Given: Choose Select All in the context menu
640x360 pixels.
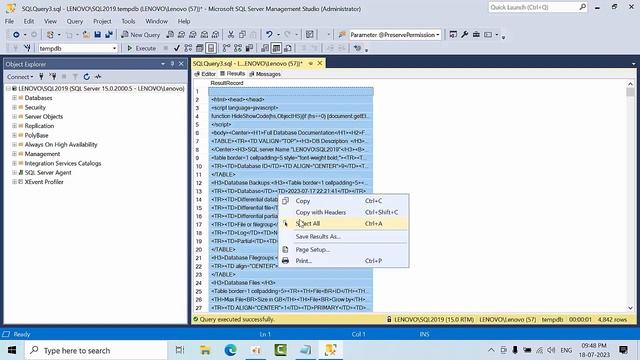Looking at the screenshot, I should point(343,224).
